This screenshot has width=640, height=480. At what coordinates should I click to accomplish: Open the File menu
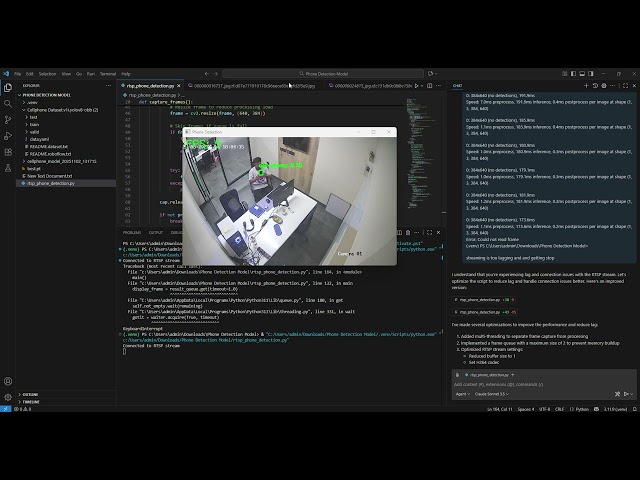pos(18,74)
